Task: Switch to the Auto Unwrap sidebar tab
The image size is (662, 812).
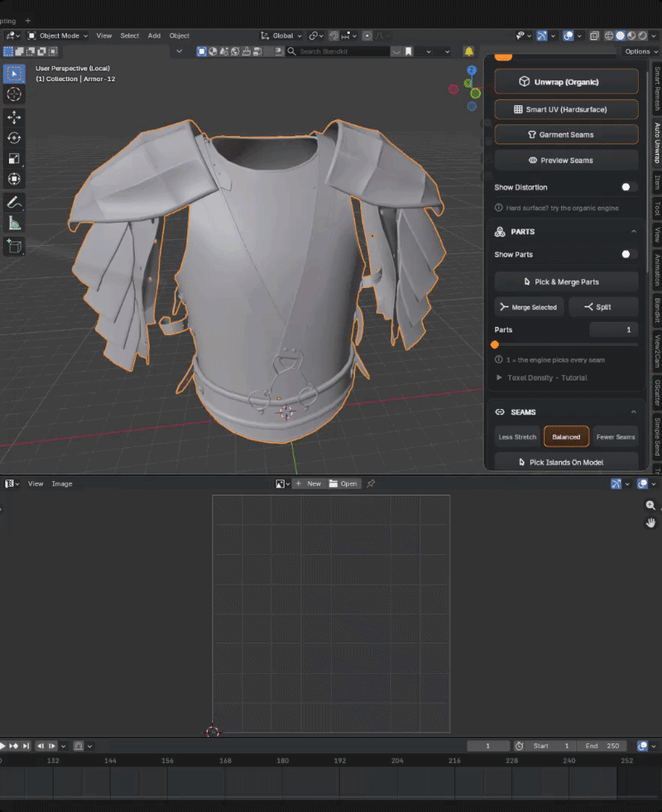Action: (657, 143)
